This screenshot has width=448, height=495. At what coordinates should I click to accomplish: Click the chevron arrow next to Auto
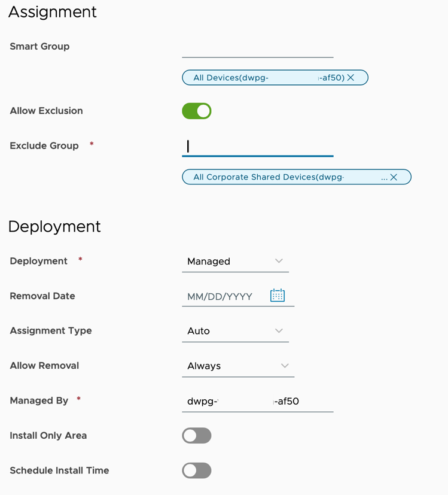click(279, 330)
